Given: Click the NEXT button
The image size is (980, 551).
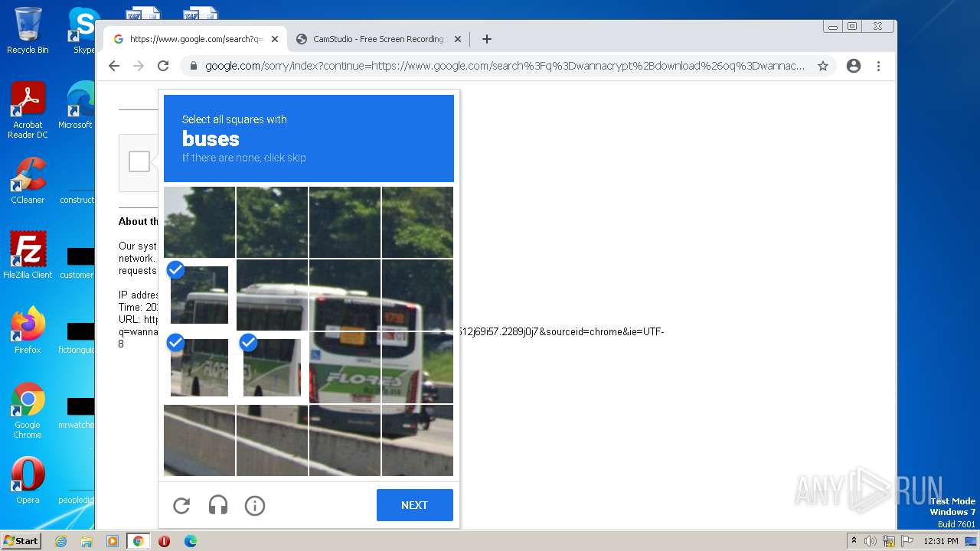Looking at the screenshot, I should coord(414,505).
